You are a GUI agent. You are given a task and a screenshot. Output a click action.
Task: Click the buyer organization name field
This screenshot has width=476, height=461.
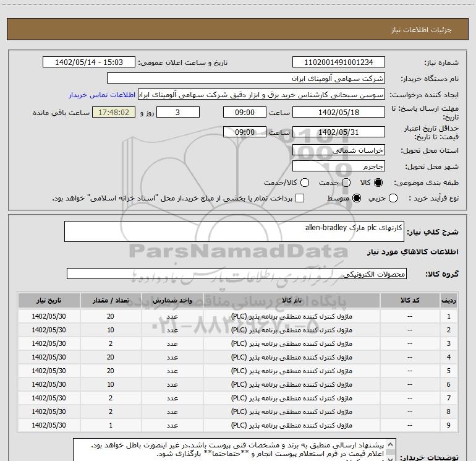pos(245,79)
